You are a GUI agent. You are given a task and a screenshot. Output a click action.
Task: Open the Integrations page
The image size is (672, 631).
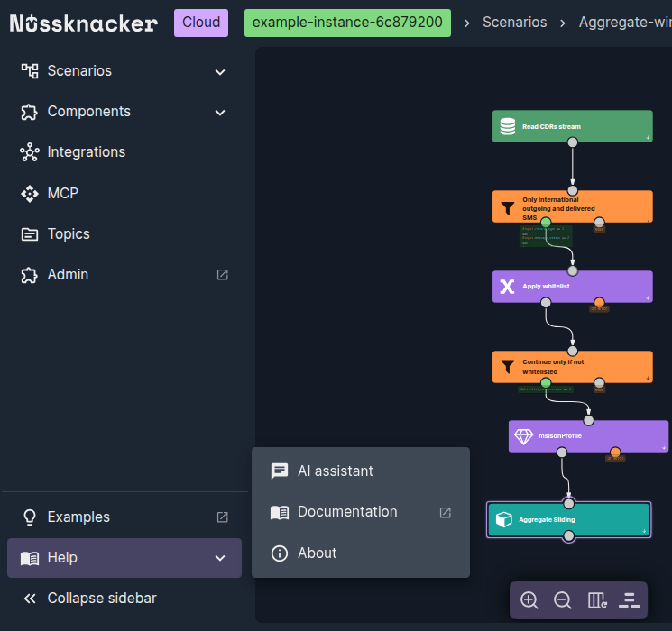coord(124,152)
